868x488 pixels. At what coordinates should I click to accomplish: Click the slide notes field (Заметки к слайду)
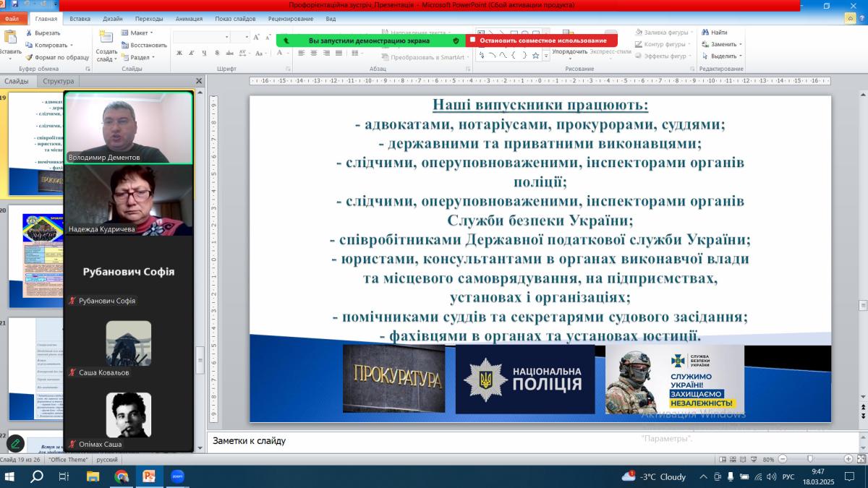[x=506, y=440]
